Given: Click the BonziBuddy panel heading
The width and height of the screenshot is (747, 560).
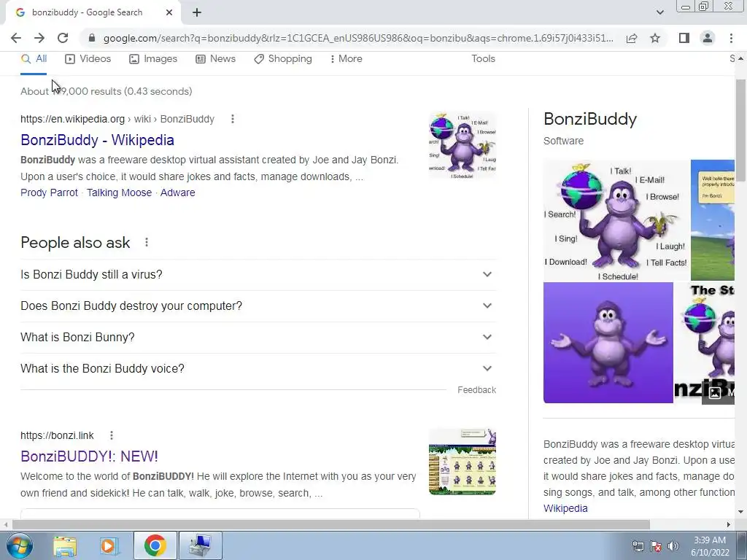Looking at the screenshot, I should (590, 119).
